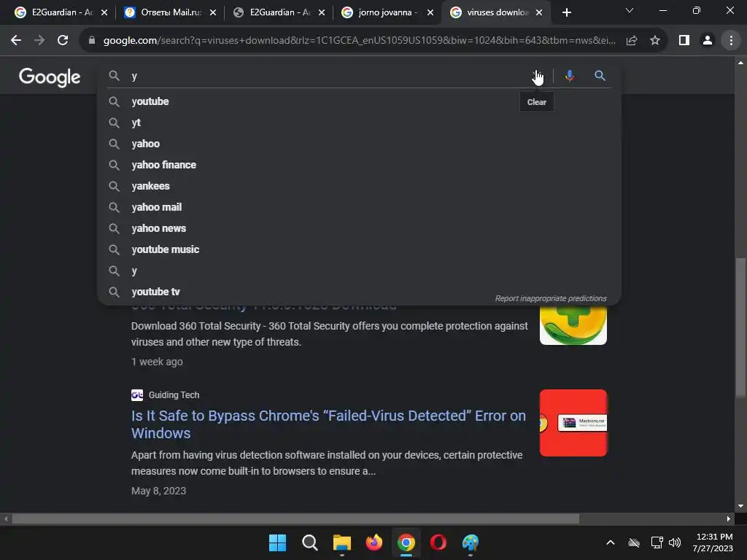Close the viruses download tab
Viewport: 747px width, 560px height.
point(539,13)
